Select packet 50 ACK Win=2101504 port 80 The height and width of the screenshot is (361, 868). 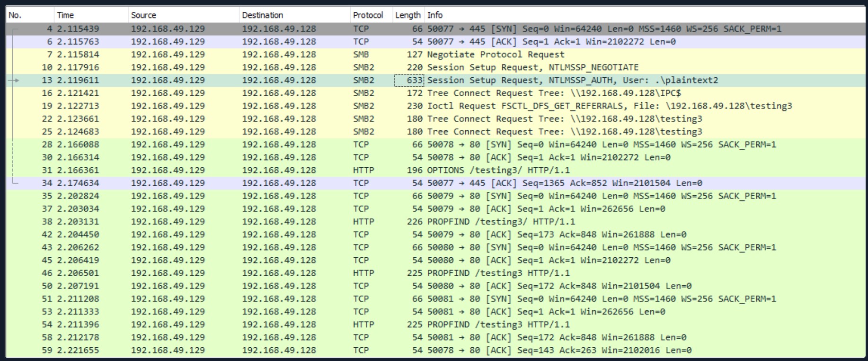coord(435,286)
